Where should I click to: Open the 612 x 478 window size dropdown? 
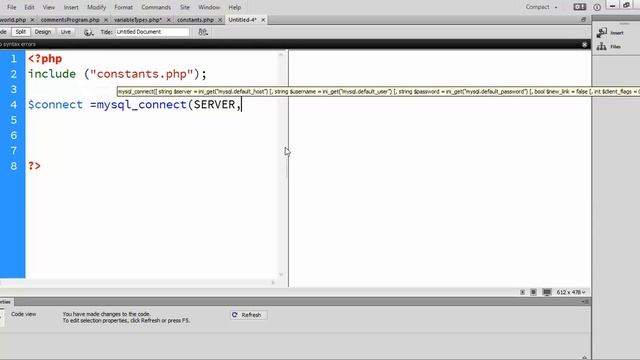pyautogui.click(x=571, y=292)
